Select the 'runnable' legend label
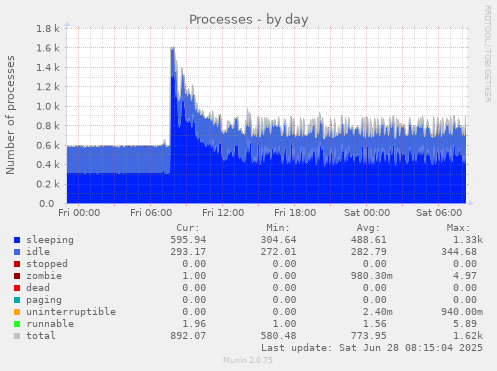This screenshot has height=371, width=497. coord(50,324)
